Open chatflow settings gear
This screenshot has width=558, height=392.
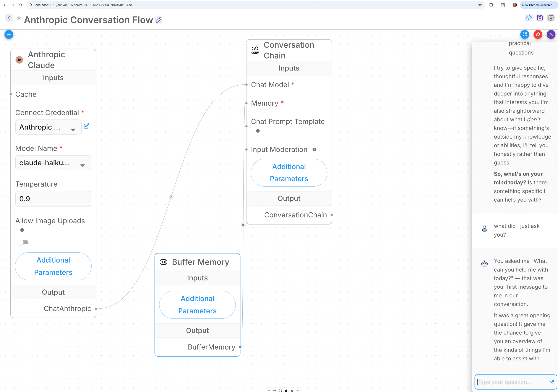point(551,18)
